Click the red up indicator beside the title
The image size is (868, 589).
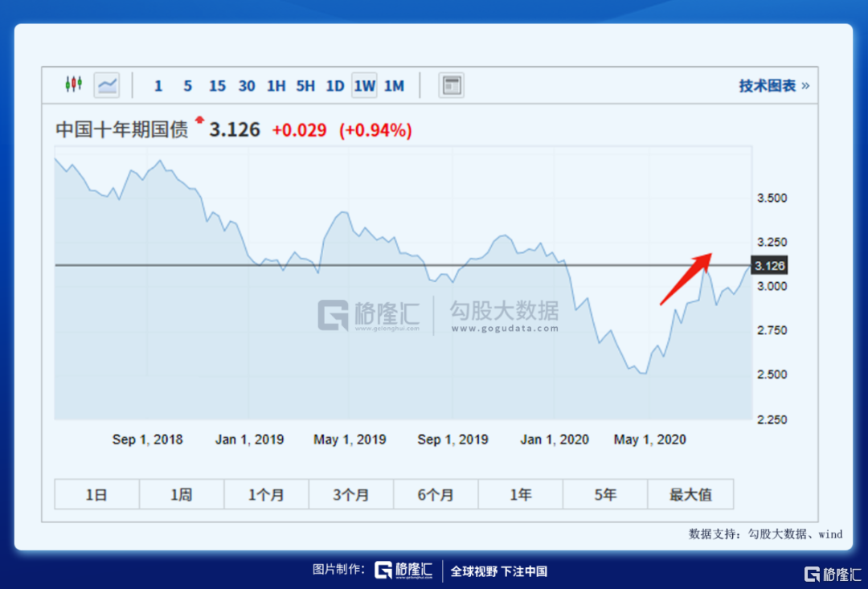point(199,120)
